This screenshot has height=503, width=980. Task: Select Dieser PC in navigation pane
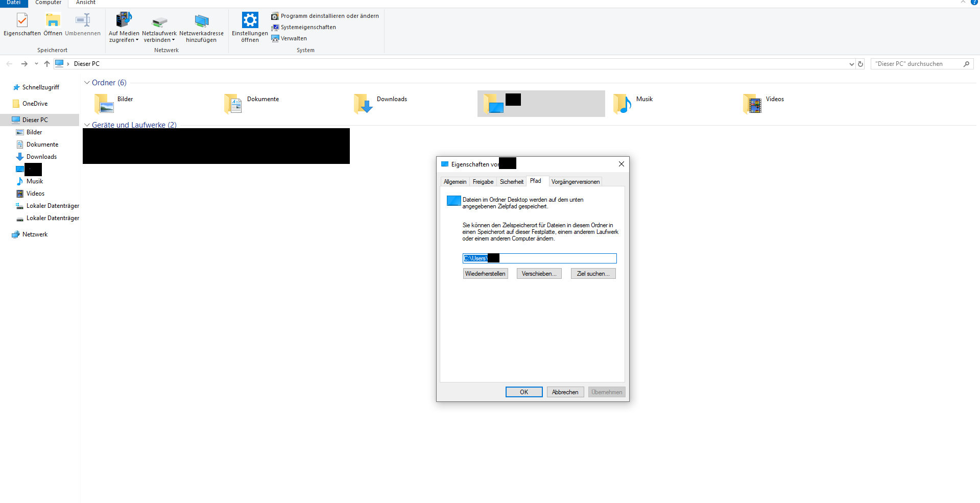click(39, 120)
